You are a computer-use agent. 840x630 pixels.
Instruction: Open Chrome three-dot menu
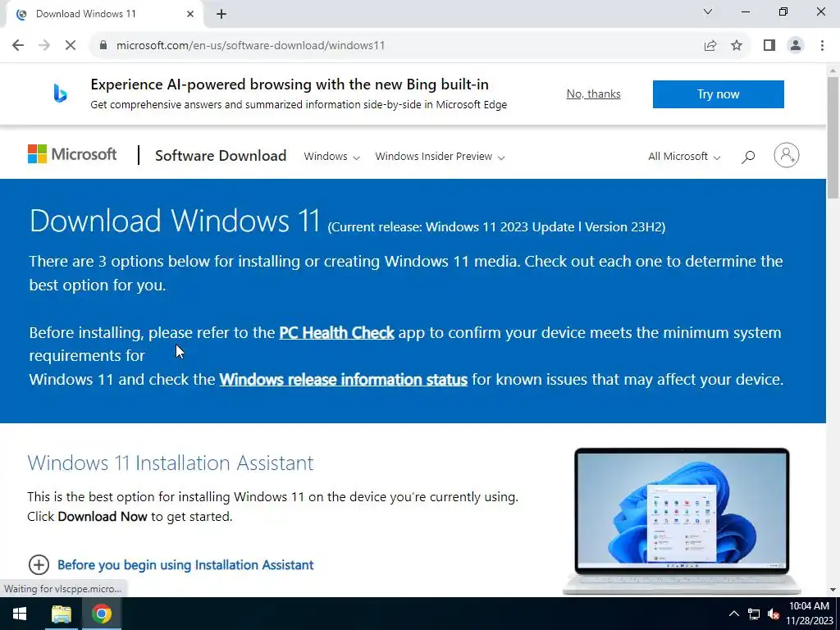tap(822, 46)
